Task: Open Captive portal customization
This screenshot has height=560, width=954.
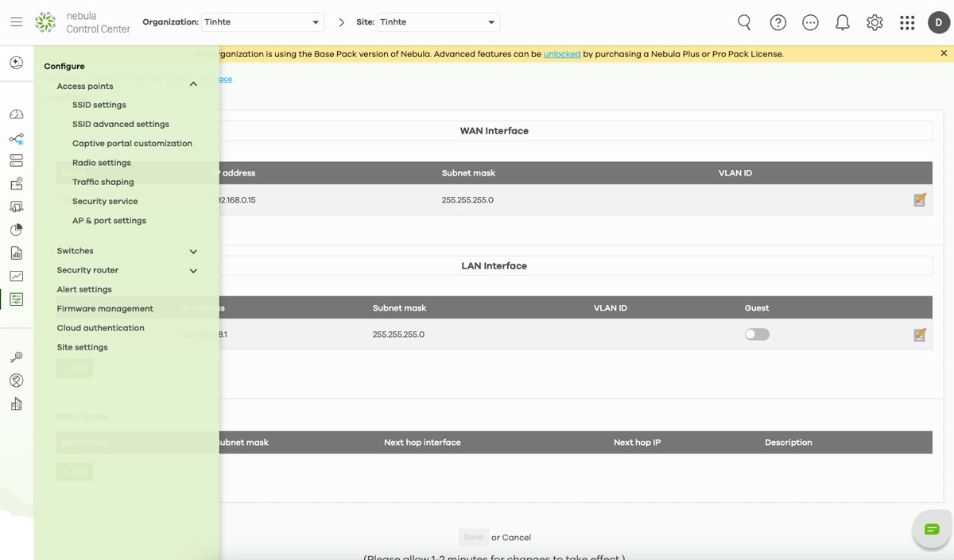Action: click(132, 143)
